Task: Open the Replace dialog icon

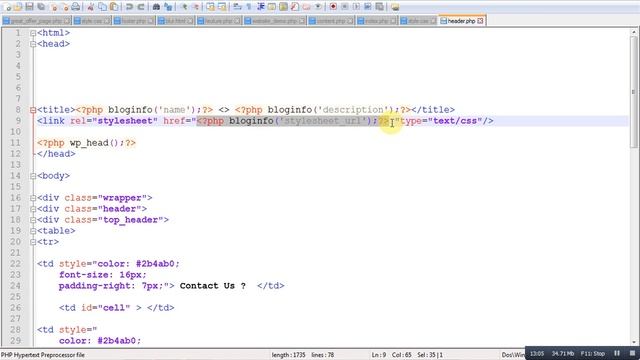Action: coord(168,7)
